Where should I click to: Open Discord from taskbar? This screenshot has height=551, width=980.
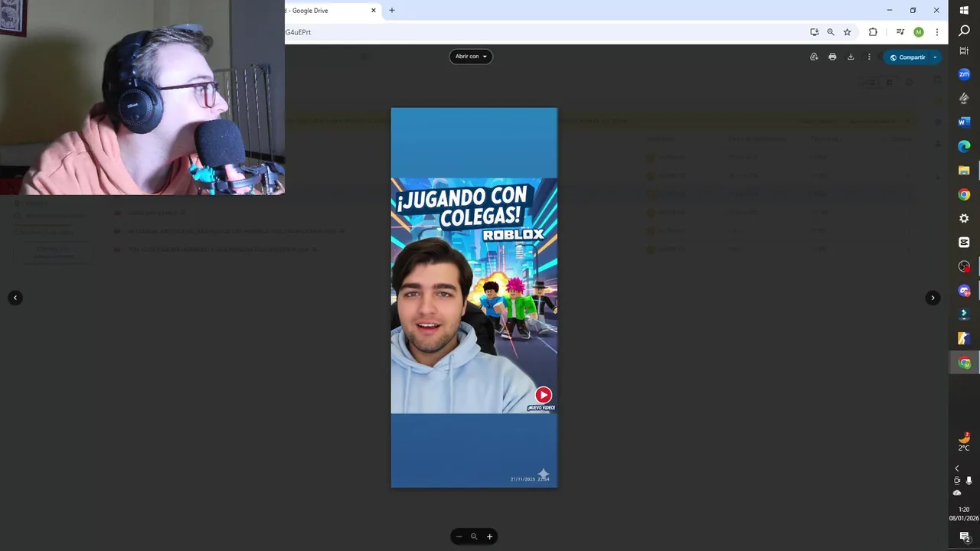click(964, 291)
